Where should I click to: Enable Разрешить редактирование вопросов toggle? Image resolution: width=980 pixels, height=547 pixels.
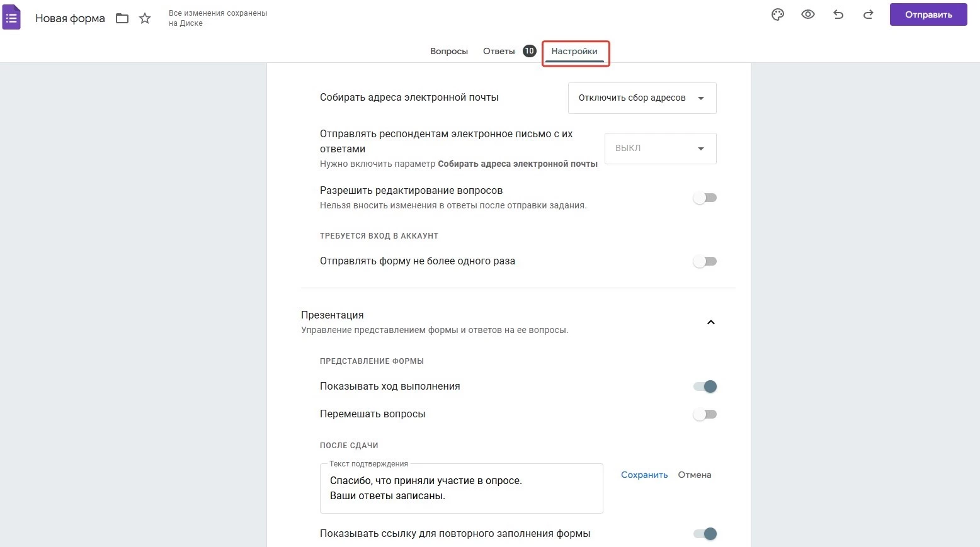click(705, 198)
